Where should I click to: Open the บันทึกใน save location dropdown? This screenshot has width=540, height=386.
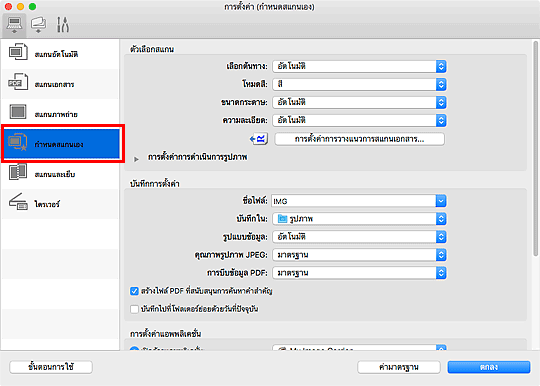click(x=359, y=219)
